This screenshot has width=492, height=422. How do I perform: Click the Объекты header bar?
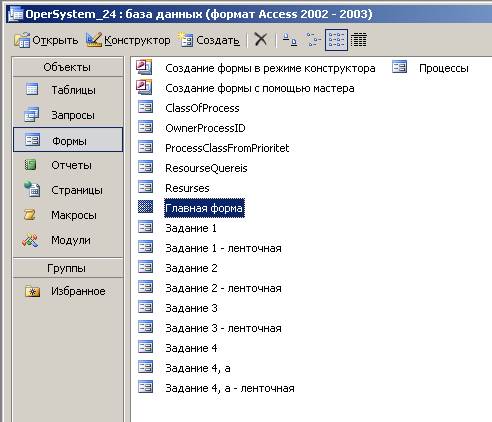(68, 67)
